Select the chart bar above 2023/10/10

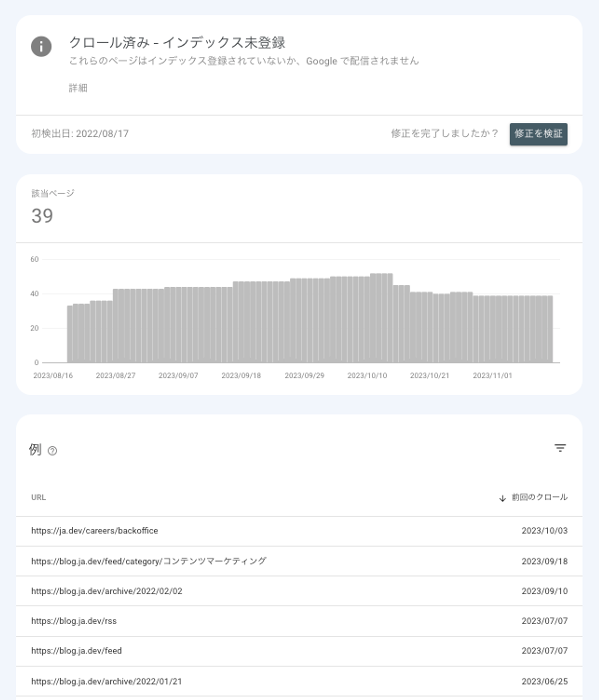point(368,321)
